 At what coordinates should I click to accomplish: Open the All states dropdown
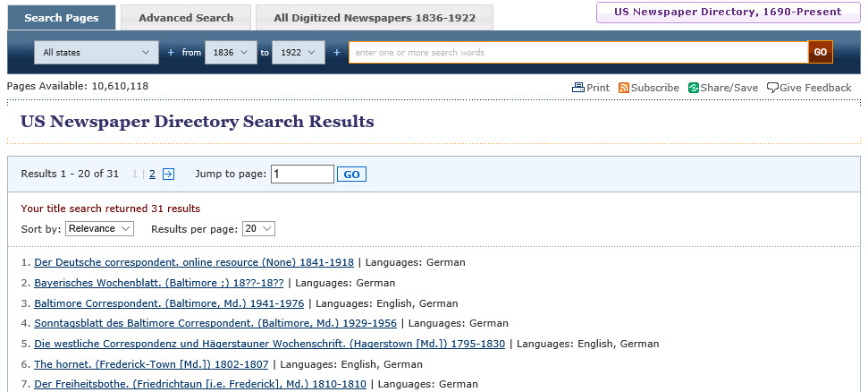coord(97,53)
